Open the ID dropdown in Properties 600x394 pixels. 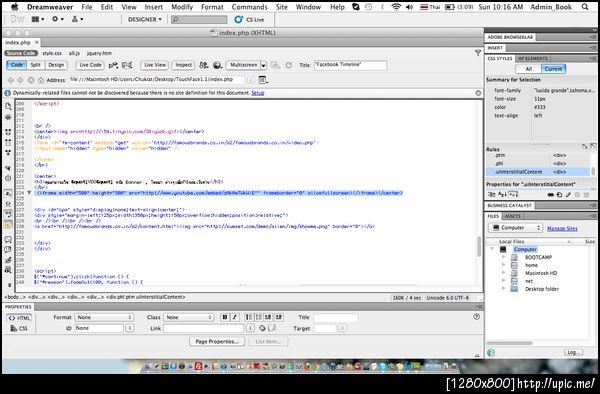tap(129, 328)
